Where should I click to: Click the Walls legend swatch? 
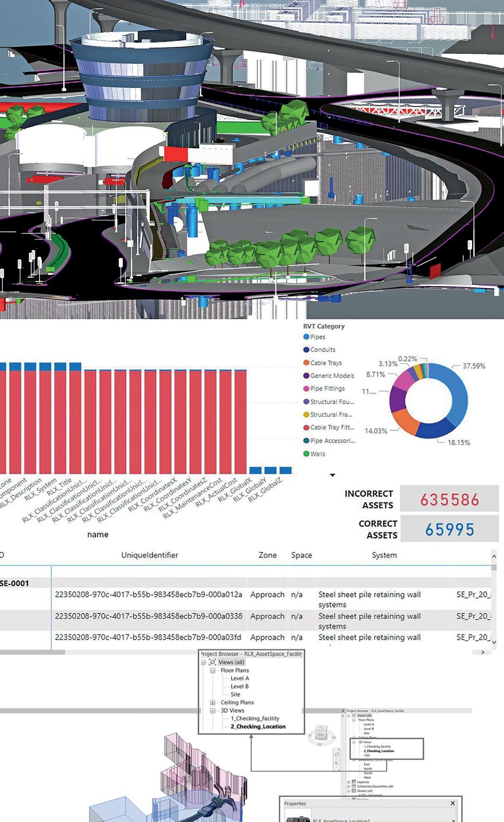[306, 454]
